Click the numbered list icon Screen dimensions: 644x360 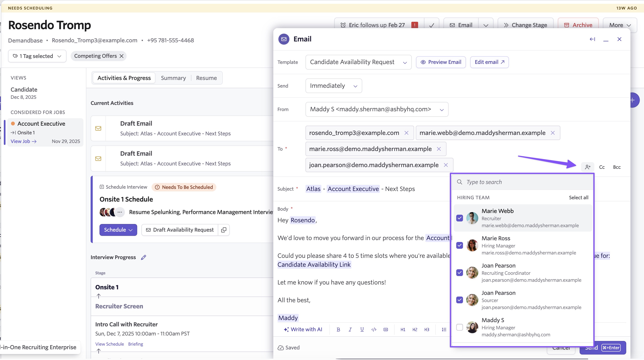point(444,330)
